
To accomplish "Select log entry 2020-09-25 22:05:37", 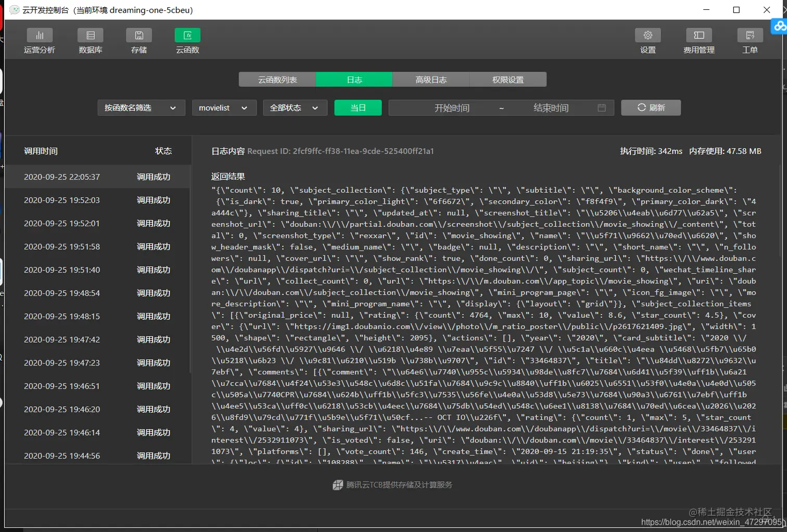I will (x=98, y=177).
